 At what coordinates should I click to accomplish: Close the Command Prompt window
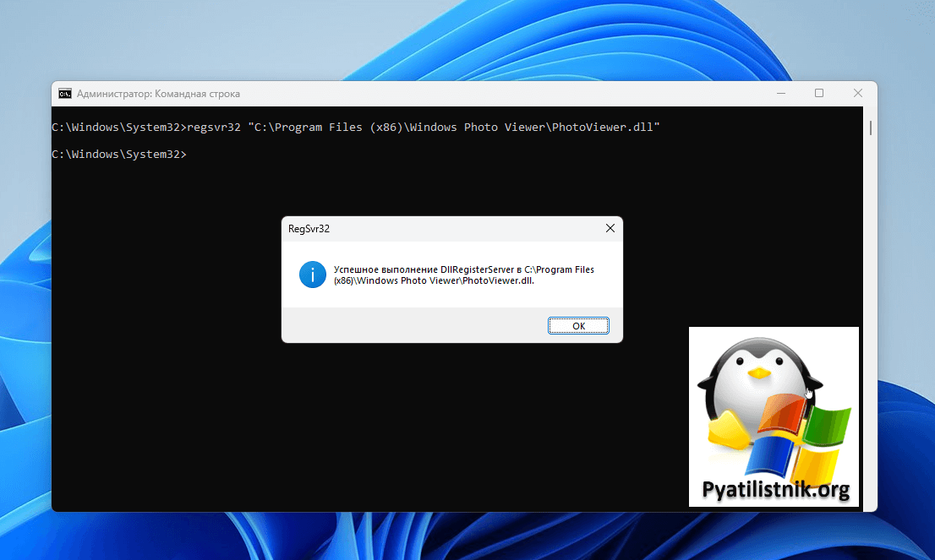coord(858,93)
